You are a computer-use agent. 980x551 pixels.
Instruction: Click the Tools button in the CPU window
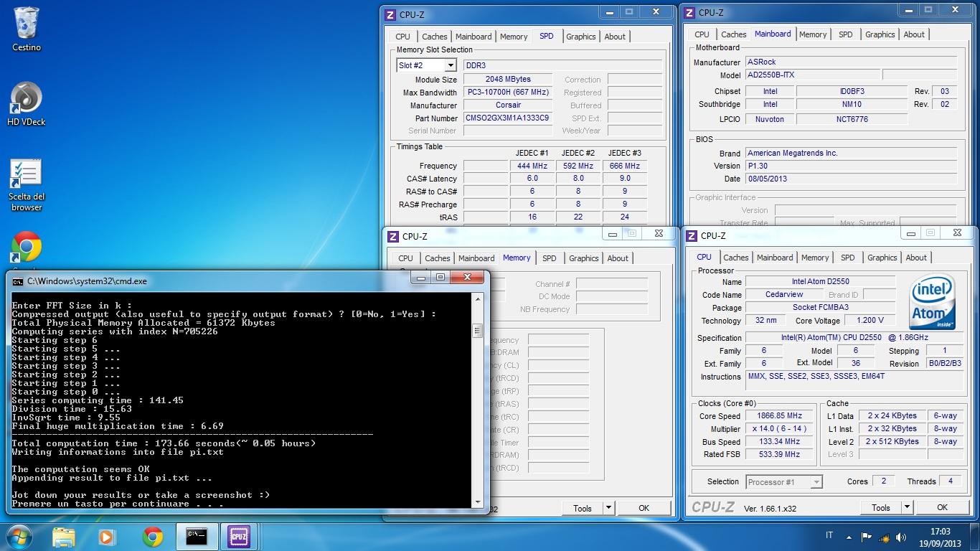880,507
